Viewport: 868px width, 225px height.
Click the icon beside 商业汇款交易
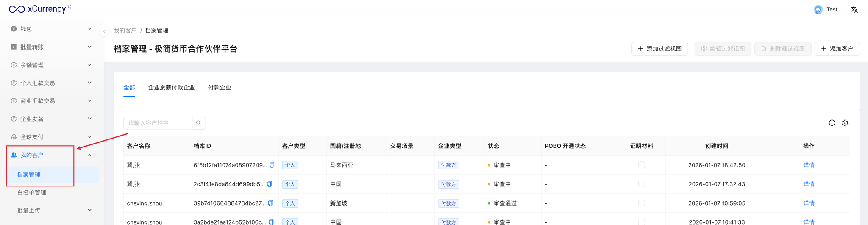click(14, 101)
